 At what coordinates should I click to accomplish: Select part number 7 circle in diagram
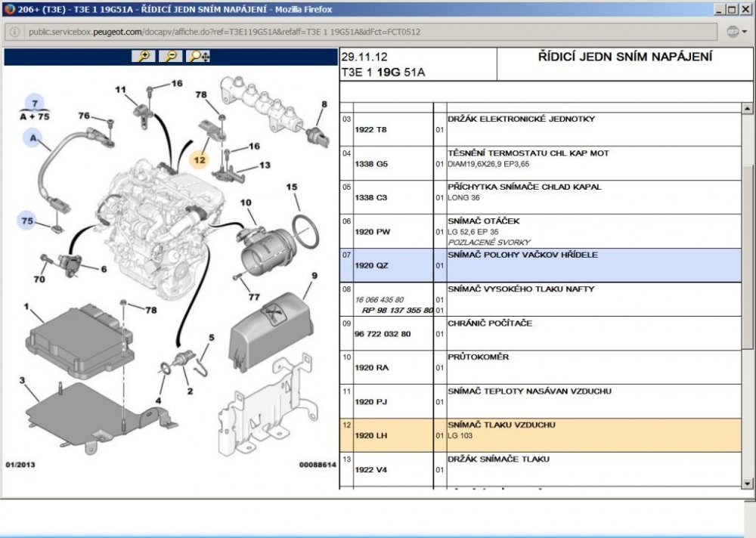34,103
